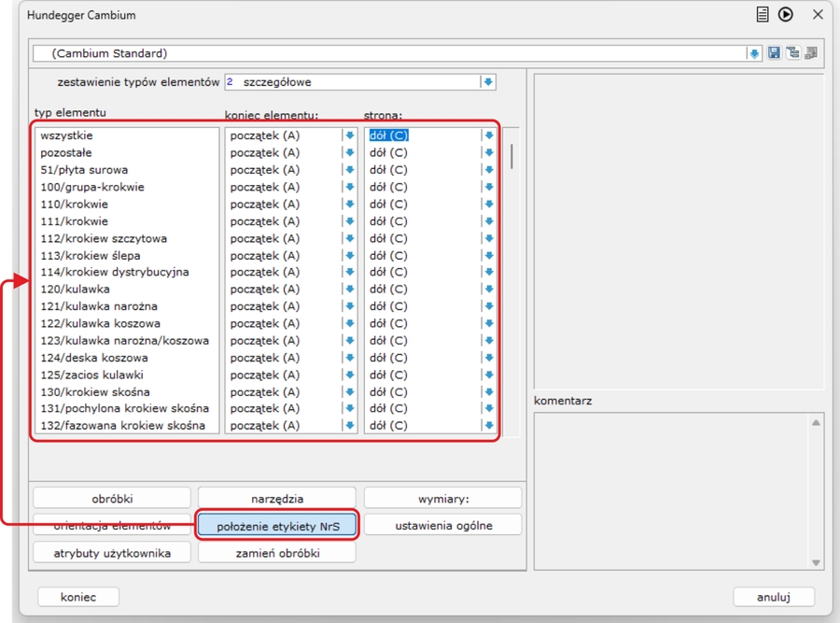840x623 pixels.
Task: Open koniec elementu dropdown for 110/krokwie
Action: coord(349,204)
